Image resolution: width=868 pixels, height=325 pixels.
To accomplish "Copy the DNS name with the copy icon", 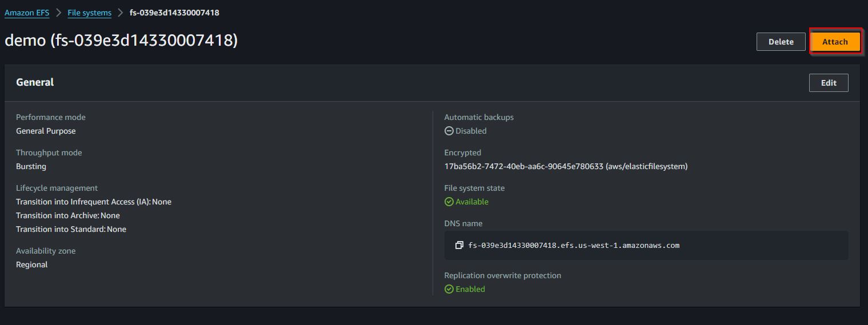I will (x=459, y=246).
